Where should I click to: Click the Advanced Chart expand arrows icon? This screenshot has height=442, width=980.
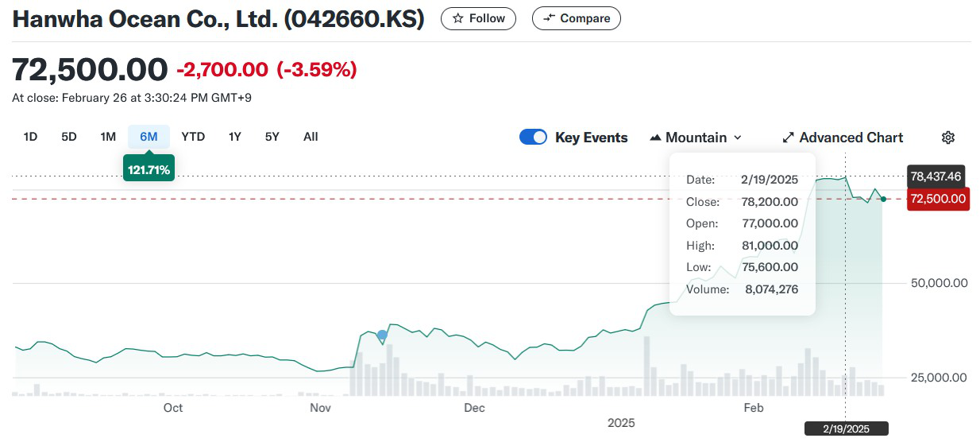click(x=788, y=138)
